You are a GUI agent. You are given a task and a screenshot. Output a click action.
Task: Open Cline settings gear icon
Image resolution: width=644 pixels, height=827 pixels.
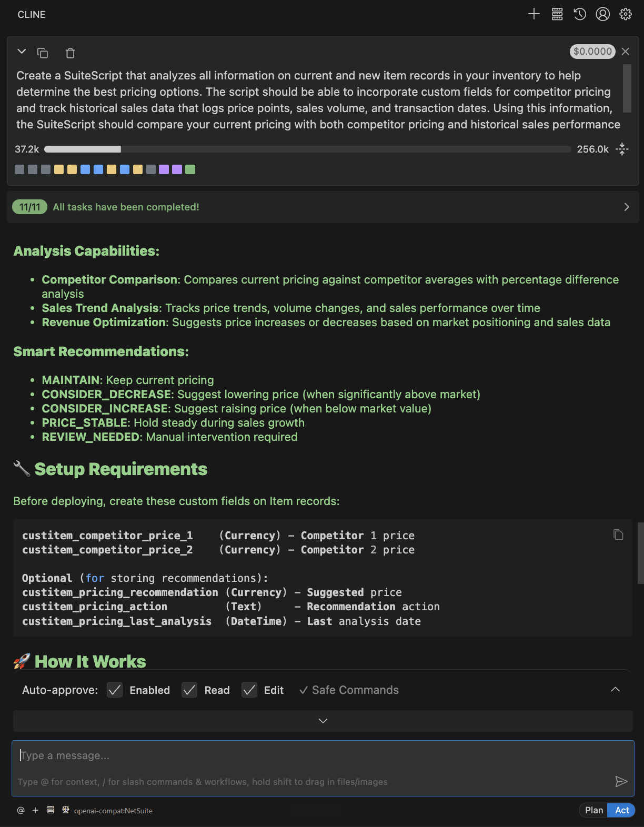pos(626,14)
